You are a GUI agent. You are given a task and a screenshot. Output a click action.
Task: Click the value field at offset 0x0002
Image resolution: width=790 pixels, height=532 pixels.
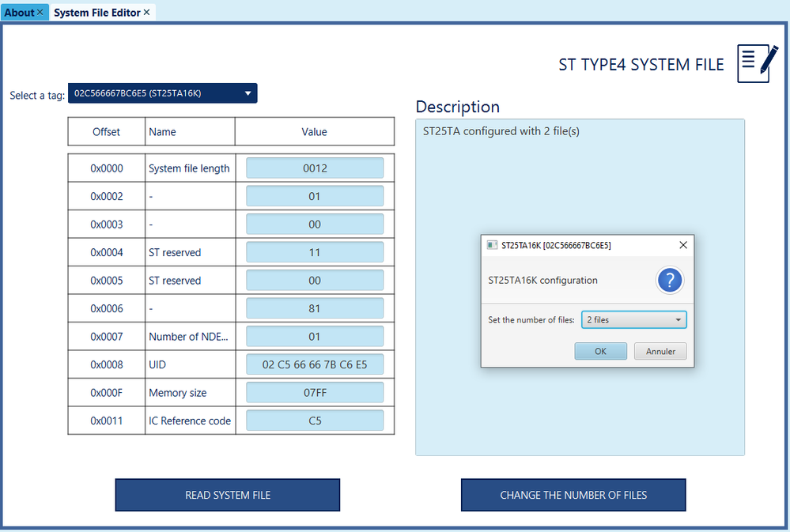click(315, 197)
